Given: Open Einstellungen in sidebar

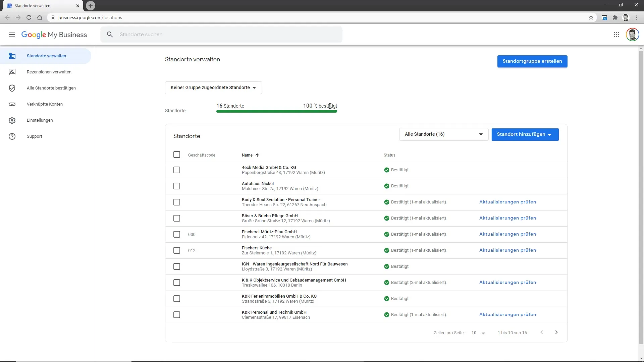Looking at the screenshot, I should (x=46, y=120).
